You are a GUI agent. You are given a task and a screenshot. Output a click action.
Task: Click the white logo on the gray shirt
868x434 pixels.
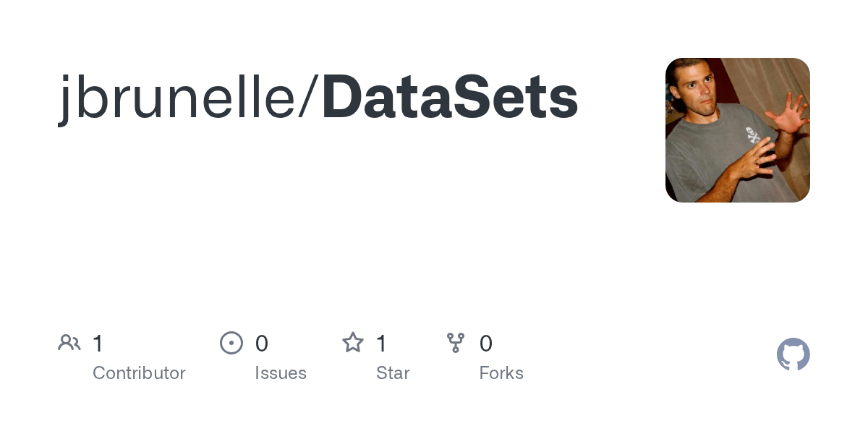753,133
